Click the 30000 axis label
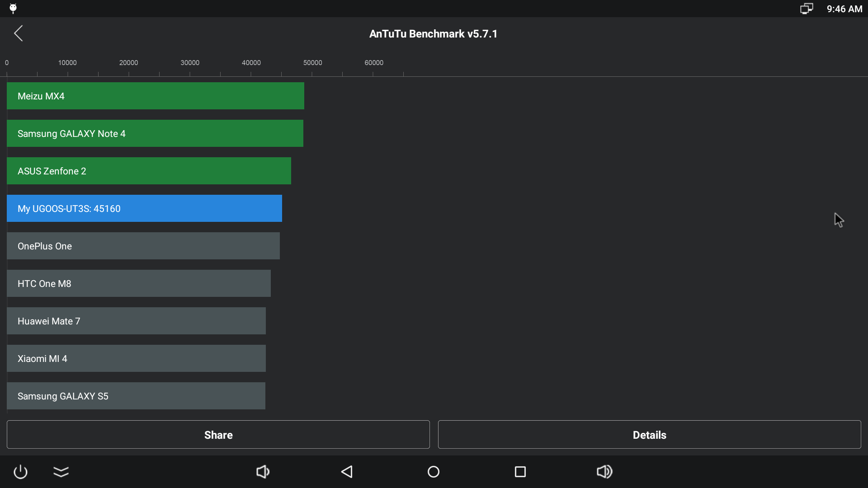The width and height of the screenshot is (868, 488). (190, 63)
